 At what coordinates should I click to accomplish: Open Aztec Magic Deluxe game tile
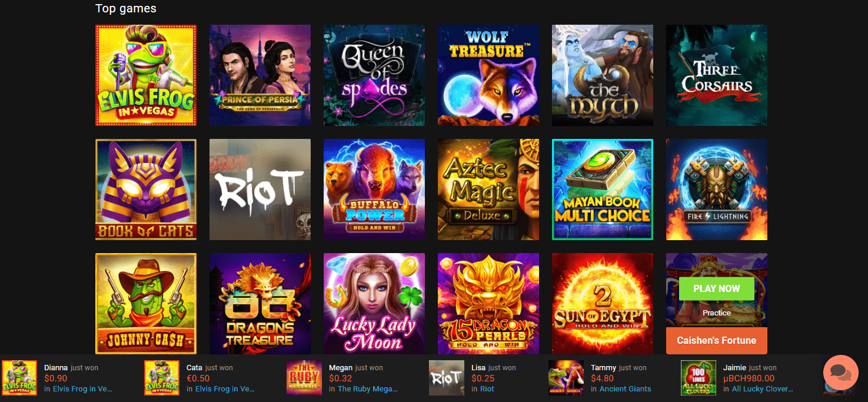tap(488, 190)
